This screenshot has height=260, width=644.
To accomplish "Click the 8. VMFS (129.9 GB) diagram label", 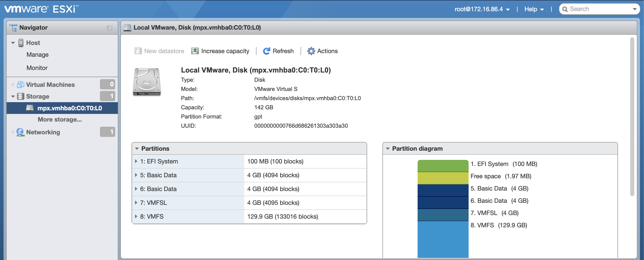I will click(499, 225).
